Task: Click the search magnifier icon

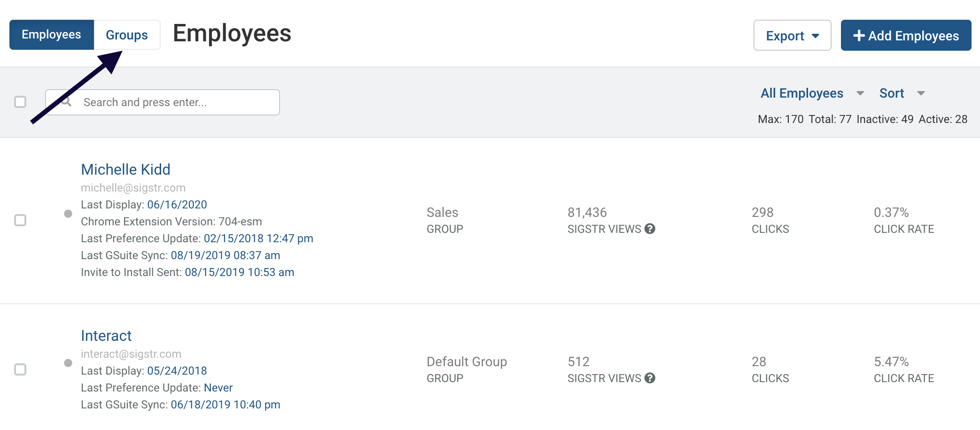Action: (x=66, y=101)
